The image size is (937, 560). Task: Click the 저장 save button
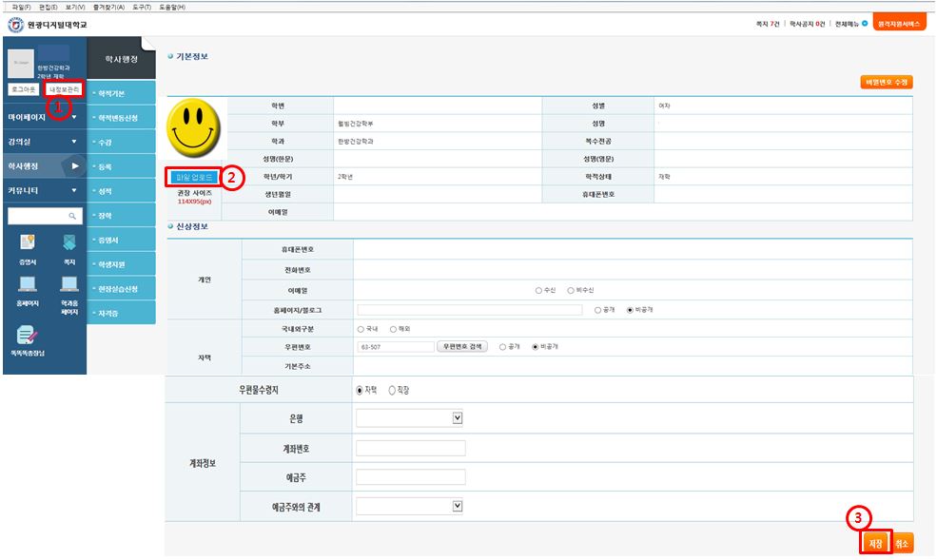click(875, 543)
